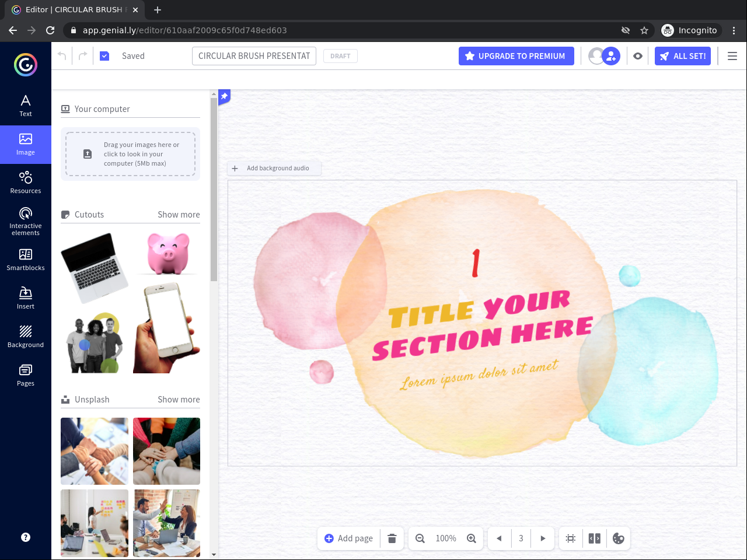Click the page number 3 field
The image size is (747, 560).
click(x=521, y=538)
